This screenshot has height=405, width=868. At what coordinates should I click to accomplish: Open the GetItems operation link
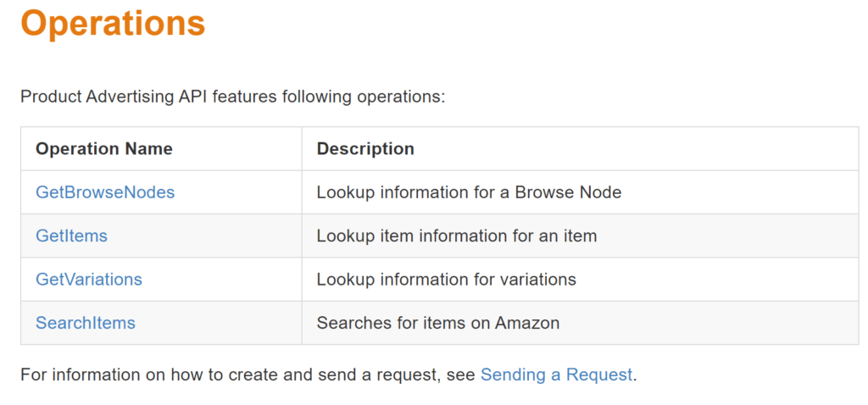coord(71,236)
